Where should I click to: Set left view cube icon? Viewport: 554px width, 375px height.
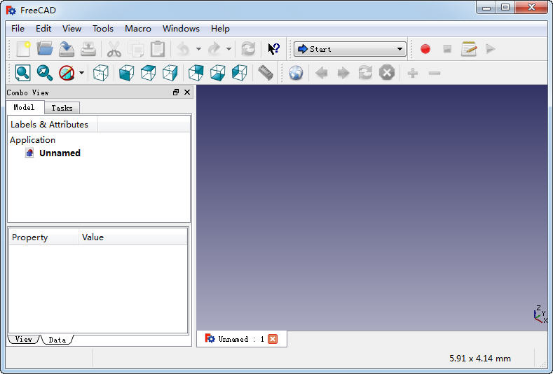[x=240, y=73]
